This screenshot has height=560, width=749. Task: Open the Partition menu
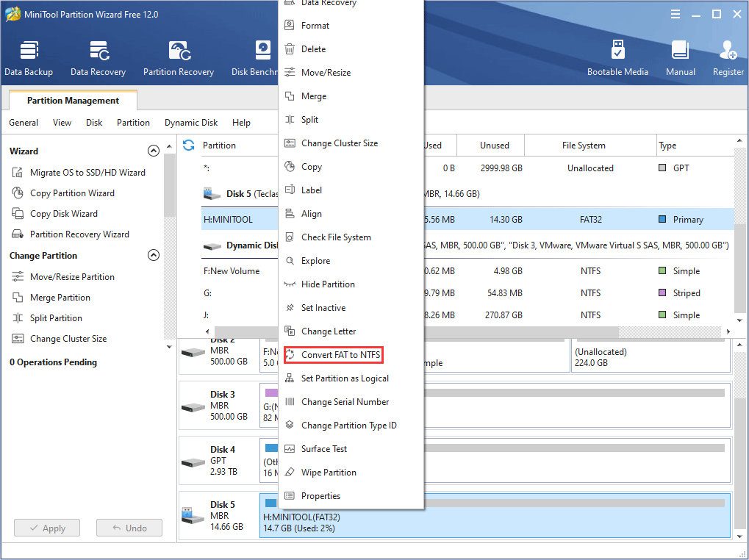(133, 122)
